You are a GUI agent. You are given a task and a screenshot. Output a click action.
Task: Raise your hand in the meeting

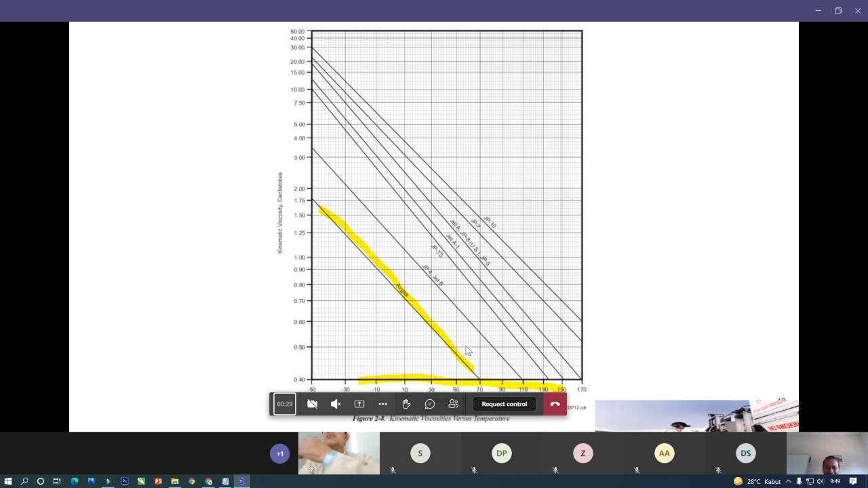click(406, 404)
